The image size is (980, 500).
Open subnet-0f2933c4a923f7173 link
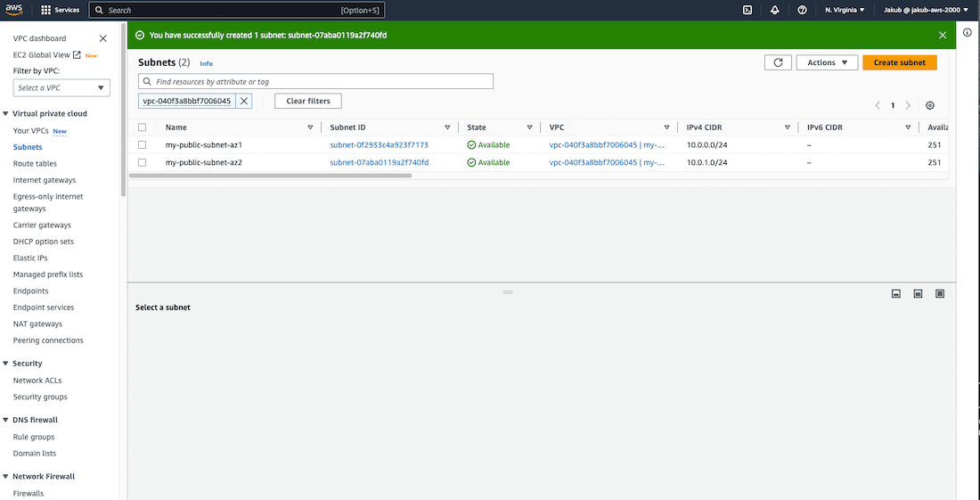tap(379, 144)
